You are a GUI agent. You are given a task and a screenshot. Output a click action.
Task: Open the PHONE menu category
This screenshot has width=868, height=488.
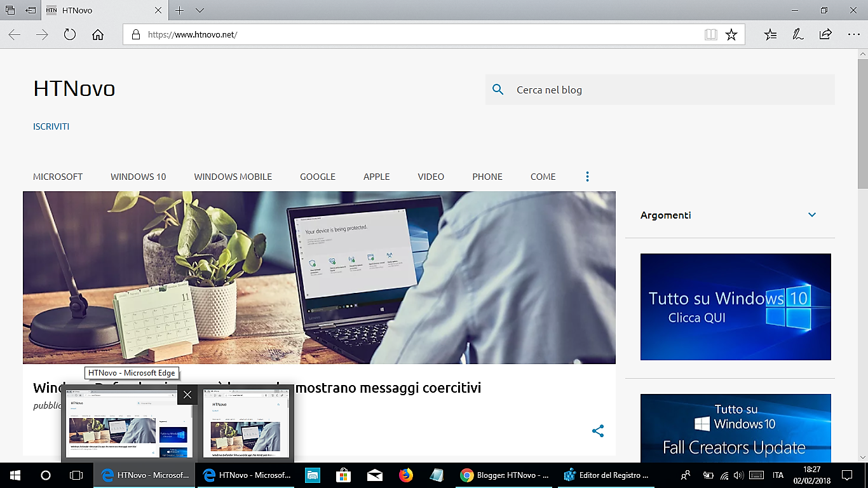(487, 177)
